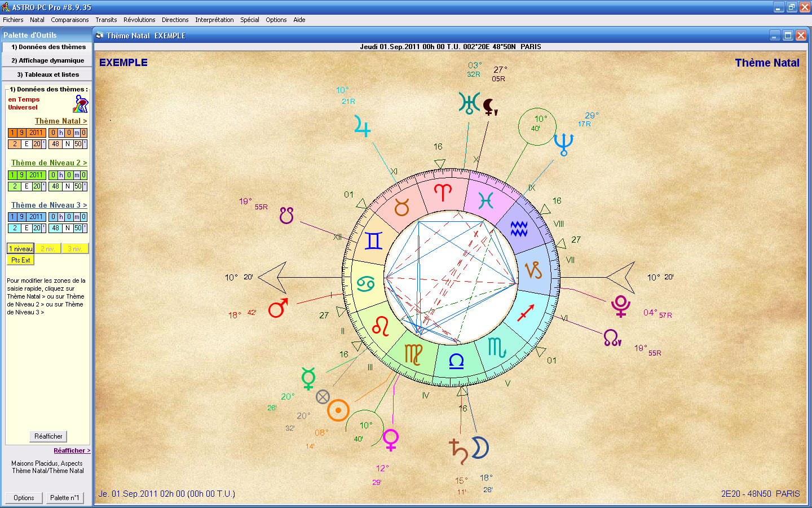Click the South Node glyph near 19°55R
This screenshot has width=812, height=508.
tap(612, 338)
